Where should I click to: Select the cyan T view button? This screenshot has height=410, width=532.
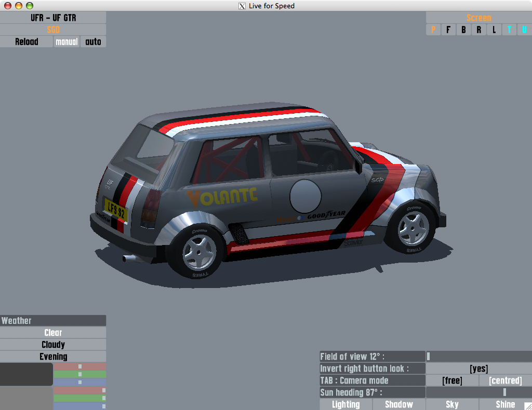coord(509,30)
